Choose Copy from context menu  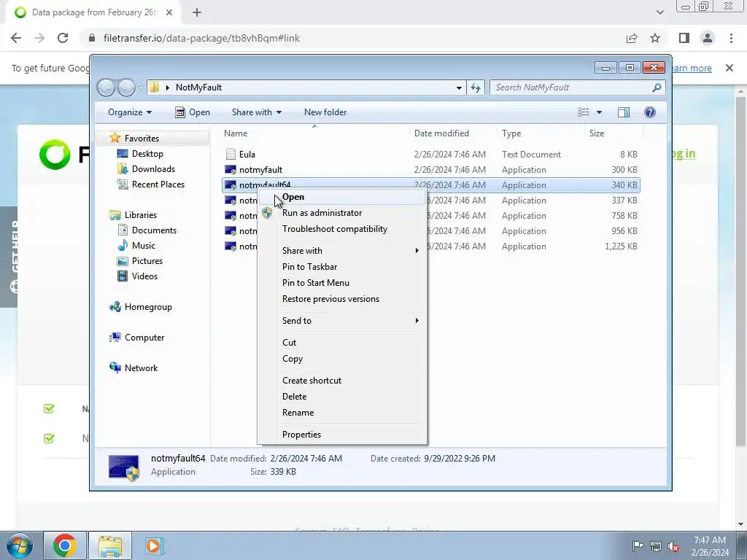[292, 359]
